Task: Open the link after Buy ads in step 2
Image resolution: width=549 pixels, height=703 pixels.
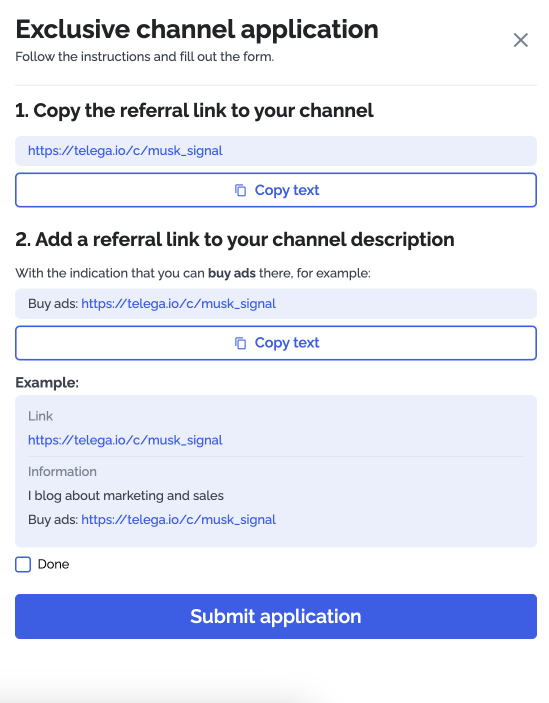Action: (178, 304)
